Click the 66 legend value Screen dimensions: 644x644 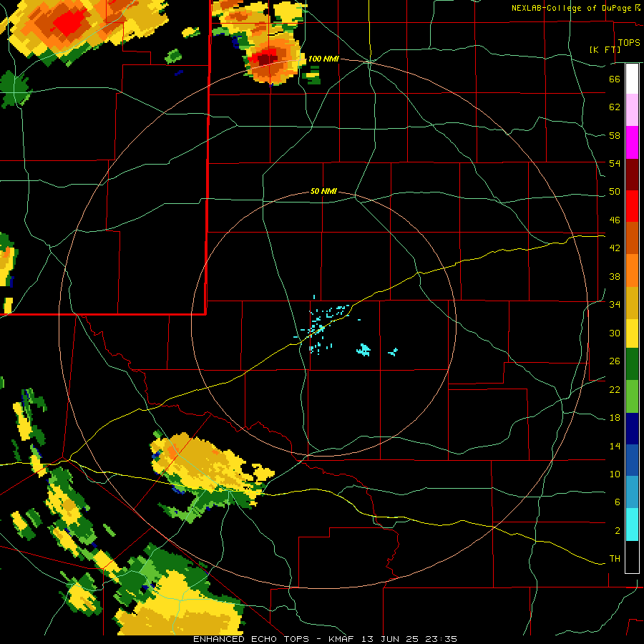click(615, 79)
